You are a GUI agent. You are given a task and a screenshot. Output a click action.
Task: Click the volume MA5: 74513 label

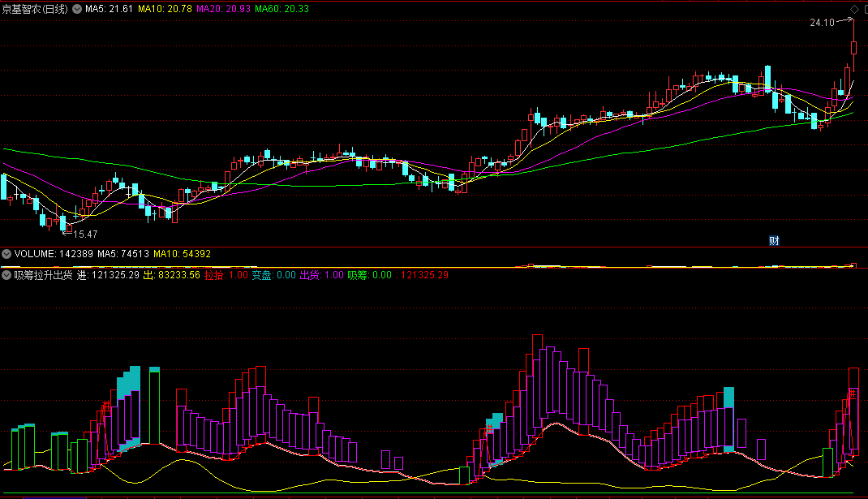(123, 254)
